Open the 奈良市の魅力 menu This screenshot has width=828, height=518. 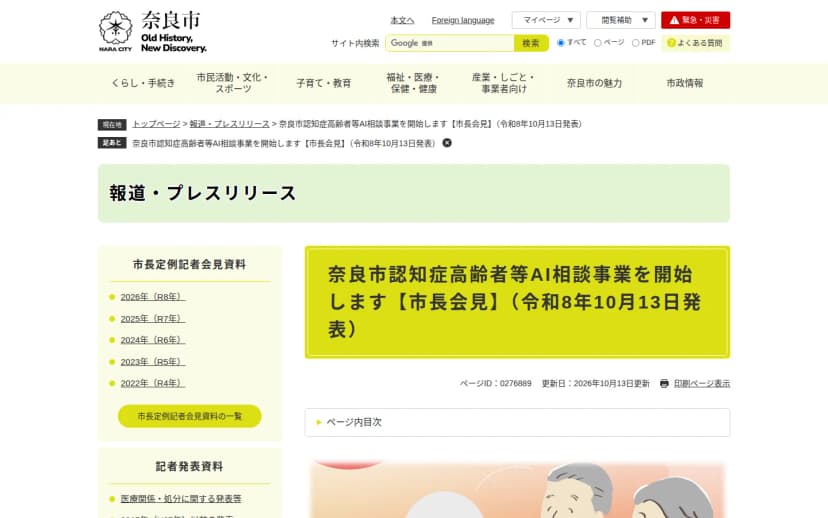(x=594, y=83)
